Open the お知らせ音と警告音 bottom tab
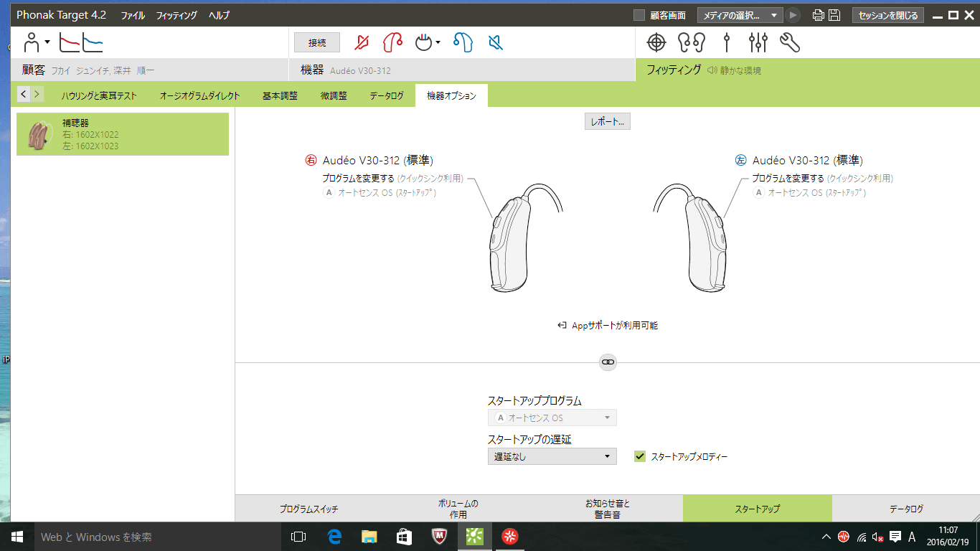Viewport: 980px width, 551px height. pos(608,509)
